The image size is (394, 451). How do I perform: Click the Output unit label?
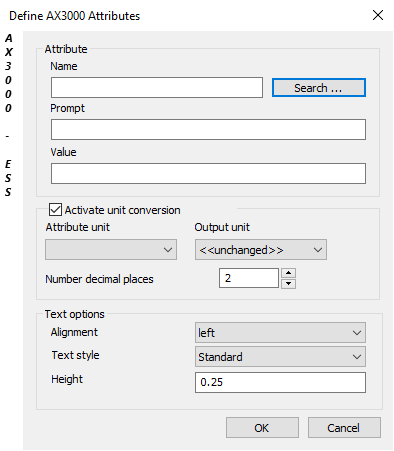pos(222,227)
